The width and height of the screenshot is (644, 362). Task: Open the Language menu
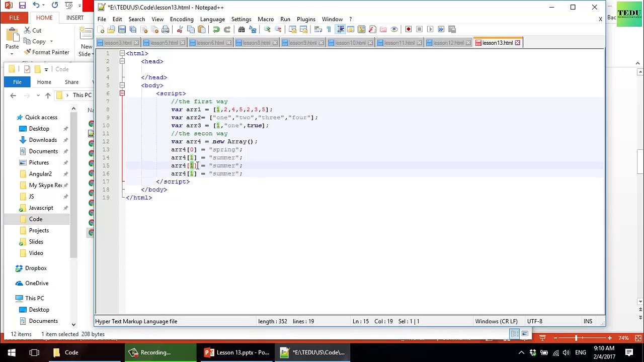coord(212,19)
